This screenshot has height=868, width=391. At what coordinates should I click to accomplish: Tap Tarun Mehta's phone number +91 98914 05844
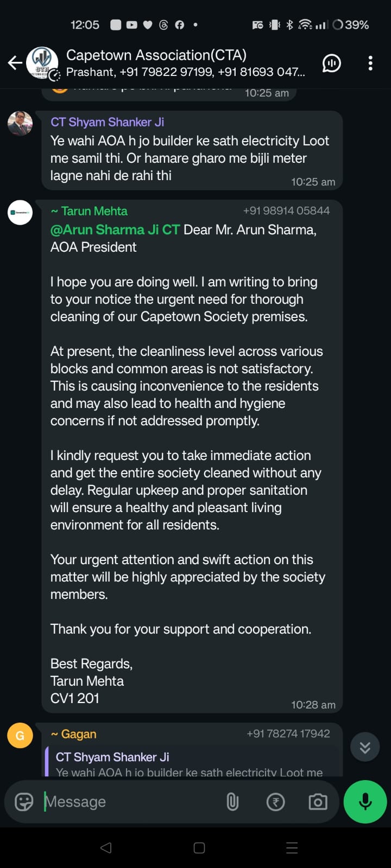click(x=286, y=210)
